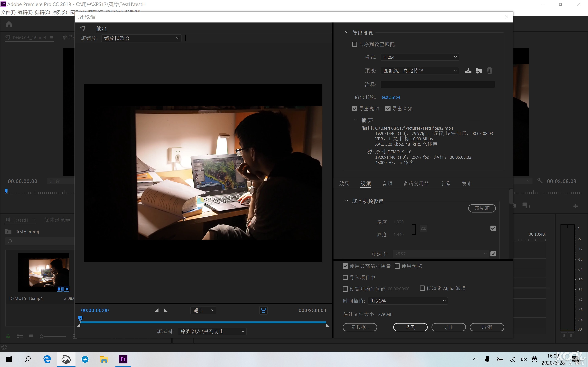
Task: Open the 格式 H.264 dropdown
Action: [420, 57]
